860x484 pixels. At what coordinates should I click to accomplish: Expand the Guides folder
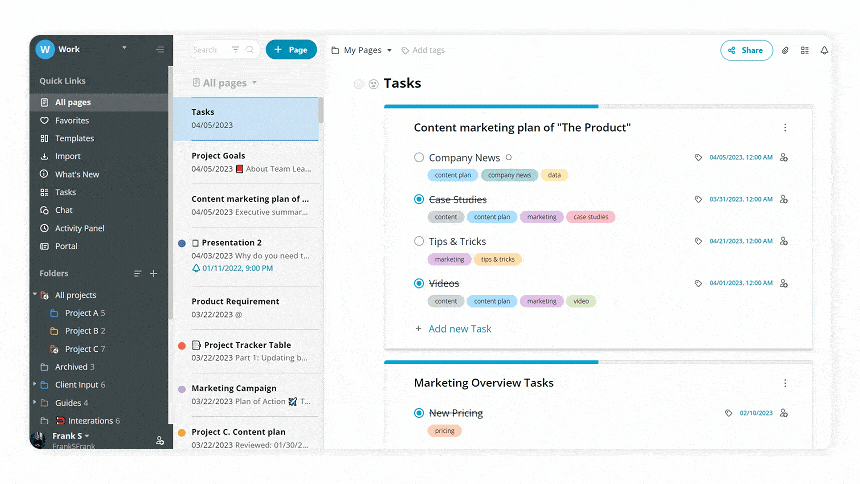click(x=35, y=402)
